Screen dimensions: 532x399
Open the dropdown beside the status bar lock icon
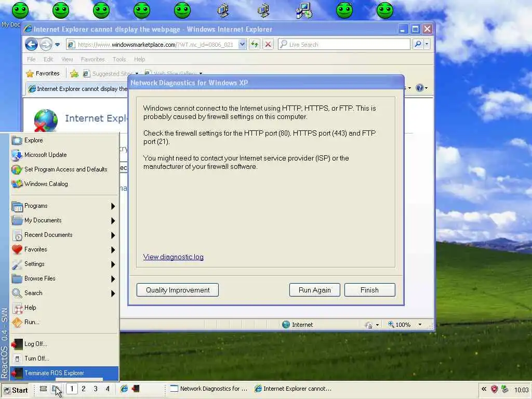(377, 325)
